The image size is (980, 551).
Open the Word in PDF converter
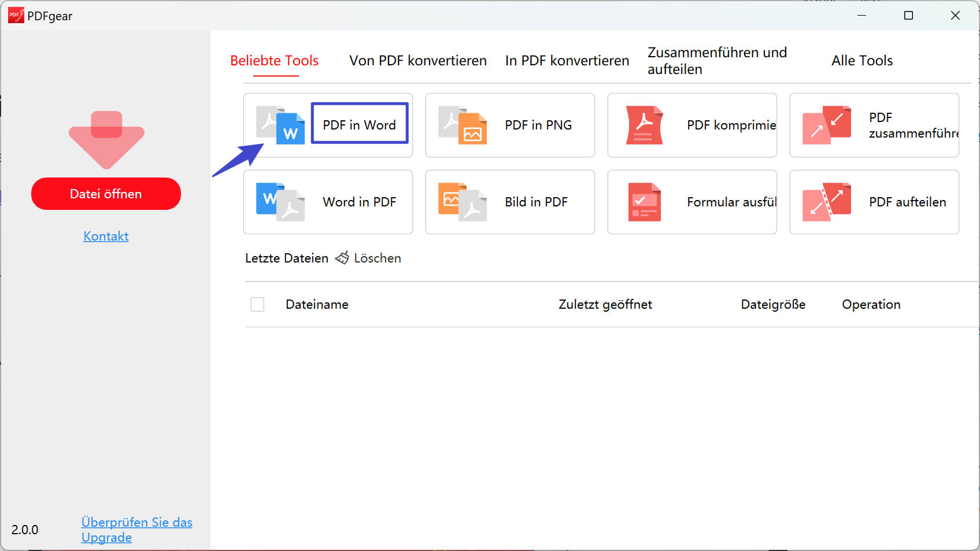pyautogui.click(x=327, y=202)
